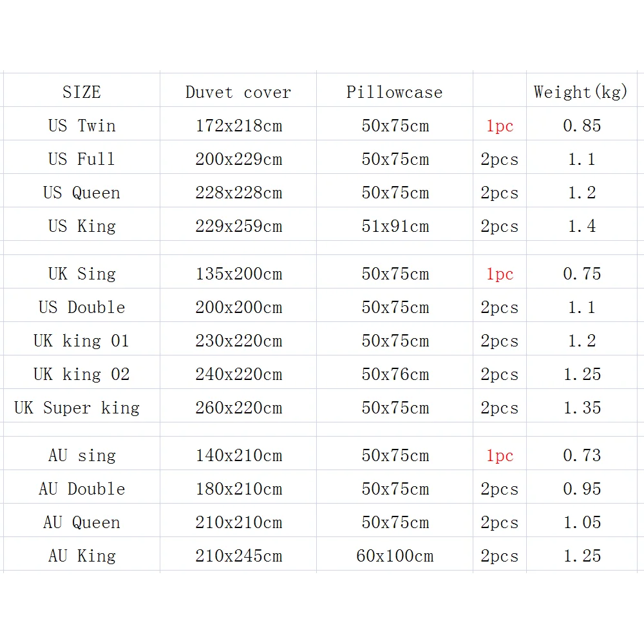The width and height of the screenshot is (644, 644).
Task: Click the 240x220cm duvet cell
Action: coord(238,374)
